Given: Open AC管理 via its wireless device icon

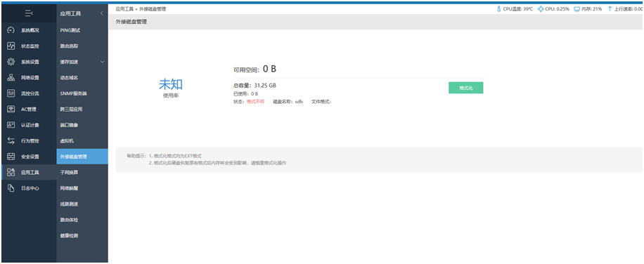Looking at the screenshot, I should tap(11, 109).
